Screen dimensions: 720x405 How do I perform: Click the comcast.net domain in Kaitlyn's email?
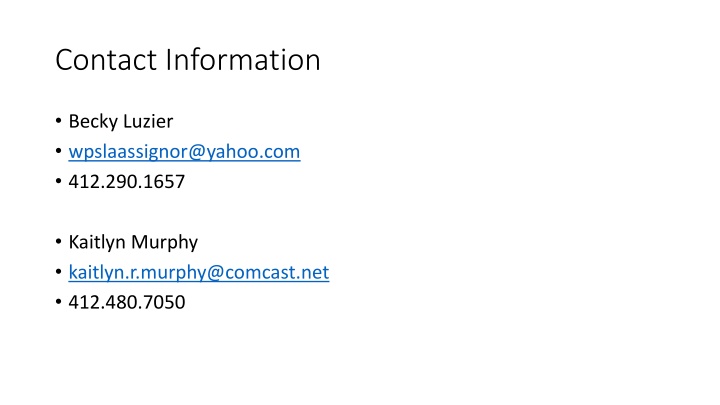point(277,273)
